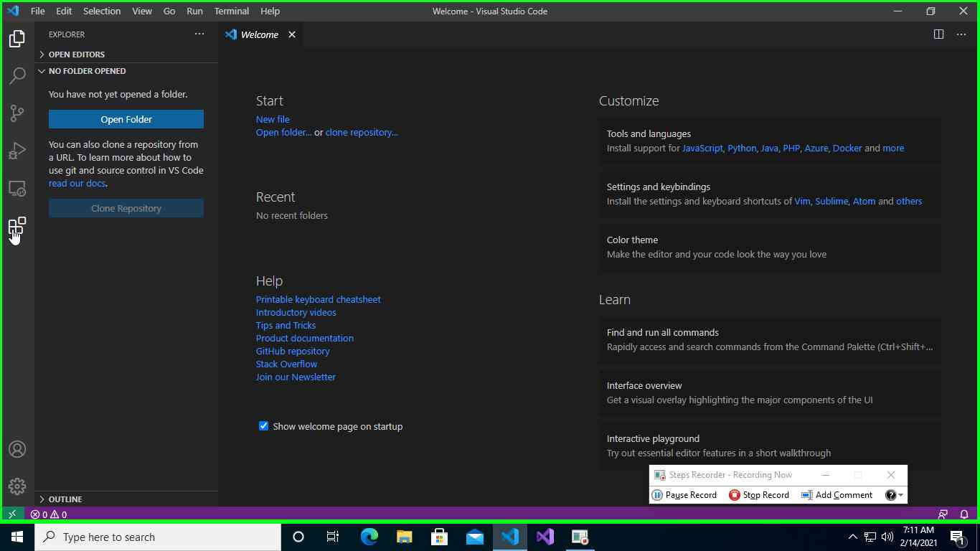Open Introductory videos link
The image size is (980, 551).
click(x=296, y=312)
